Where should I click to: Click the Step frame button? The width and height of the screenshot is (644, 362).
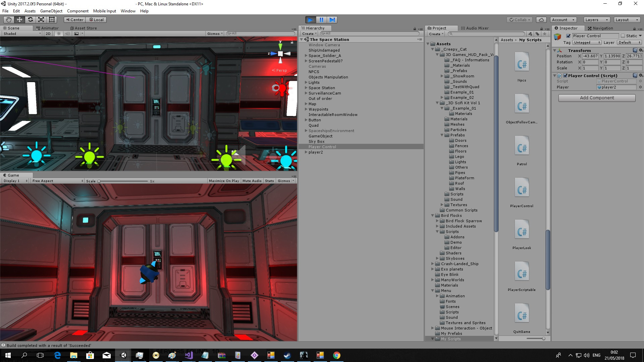332,20
